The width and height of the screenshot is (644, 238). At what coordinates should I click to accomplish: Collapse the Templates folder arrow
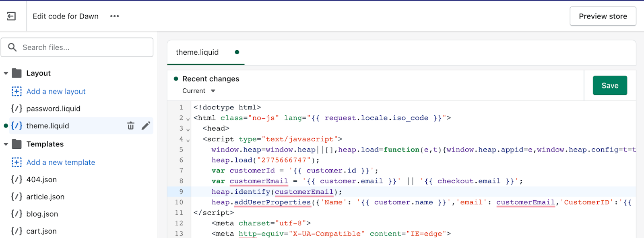(6, 144)
